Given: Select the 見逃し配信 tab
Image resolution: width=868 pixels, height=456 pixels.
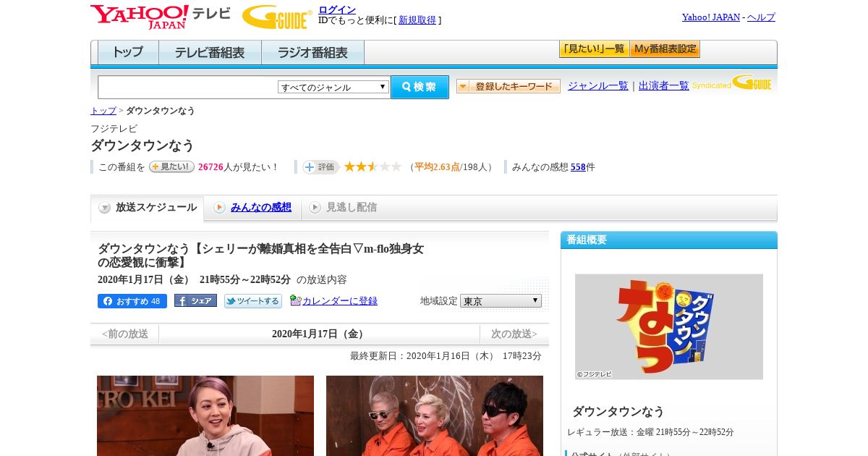Looking at the screenshot, I should point(342,208).
